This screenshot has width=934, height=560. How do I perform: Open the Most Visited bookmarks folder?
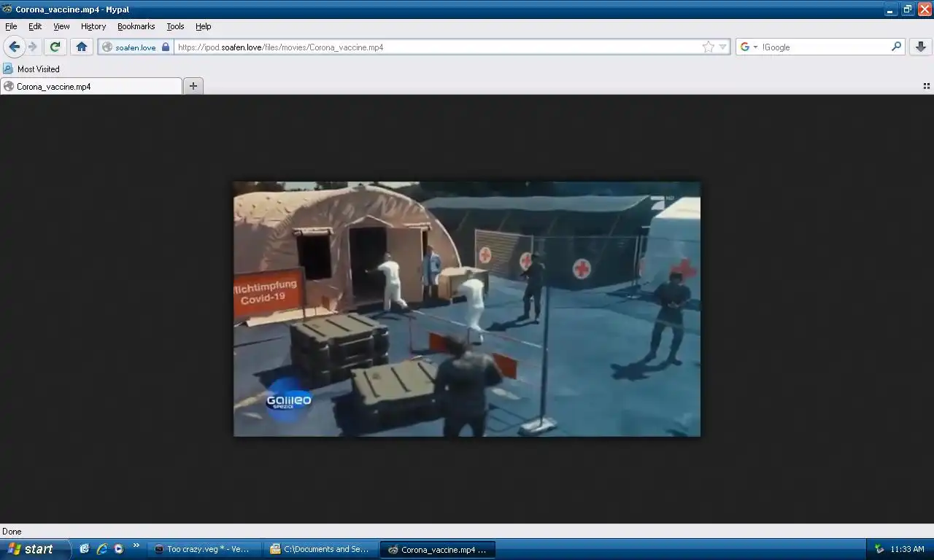pos(31,69)
